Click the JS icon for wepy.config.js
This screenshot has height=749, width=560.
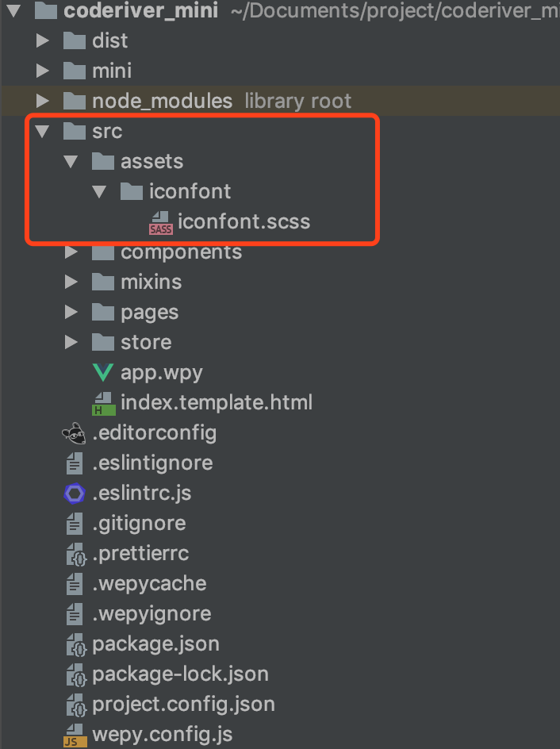click(74, 735)
